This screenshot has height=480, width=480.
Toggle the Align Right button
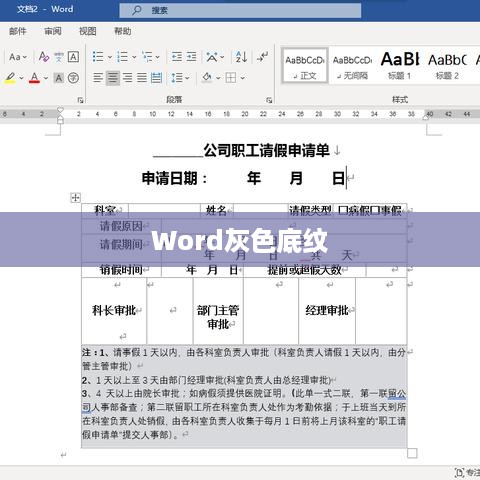click(127, 78)
